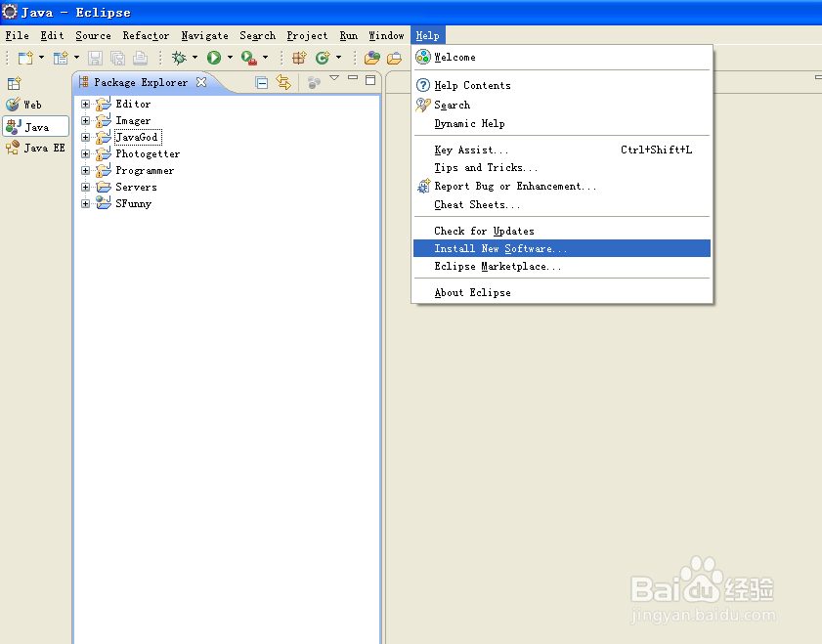Choose Eclipse Marketplace from Help menu
The image size is (822, 644).
pos(561,266)
